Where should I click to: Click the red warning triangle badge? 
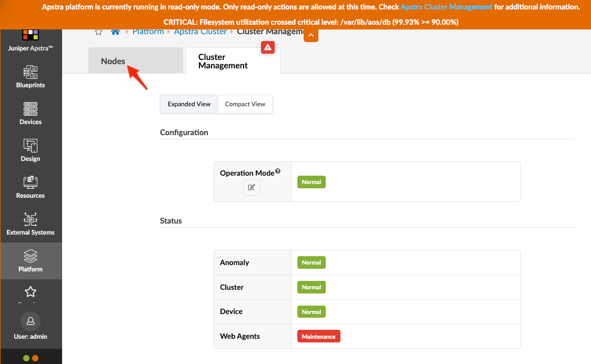coord(268,47)
